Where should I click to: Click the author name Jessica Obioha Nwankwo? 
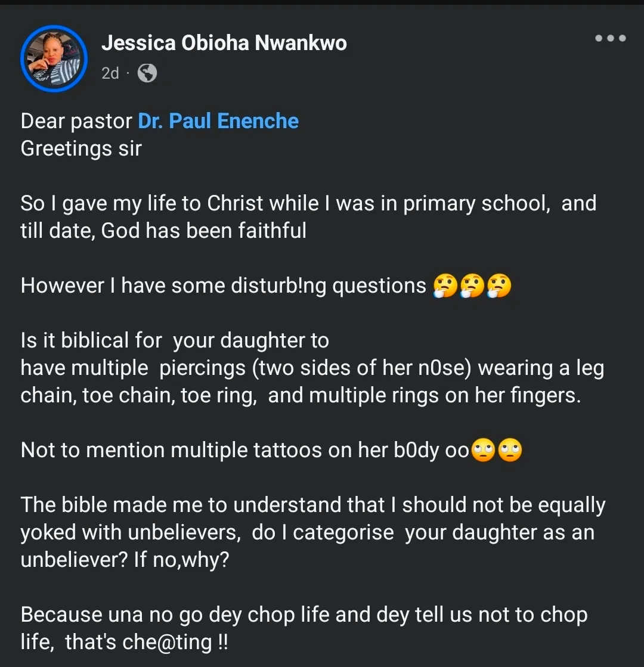coord(224,43)
